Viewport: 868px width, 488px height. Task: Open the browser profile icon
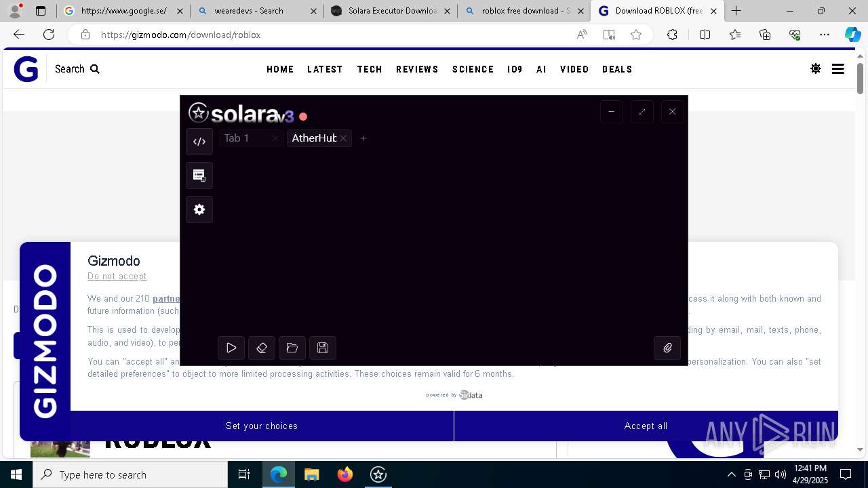pos(15,10)
